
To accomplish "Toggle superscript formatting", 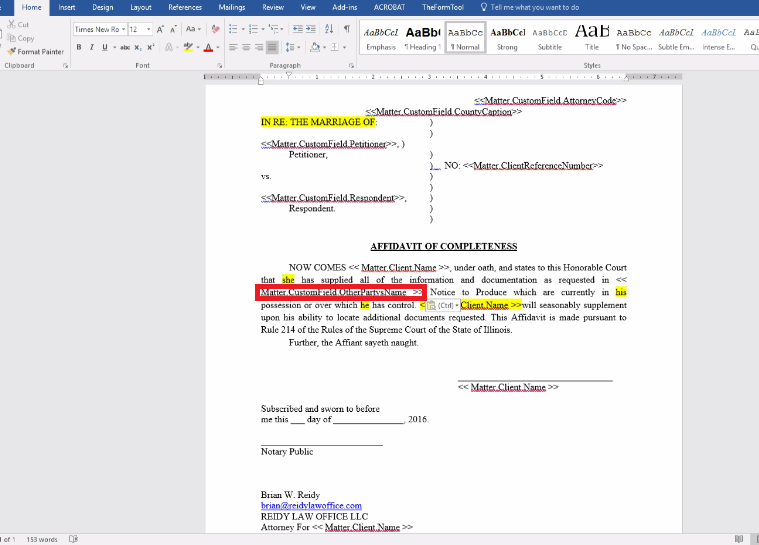I will 151,47.
